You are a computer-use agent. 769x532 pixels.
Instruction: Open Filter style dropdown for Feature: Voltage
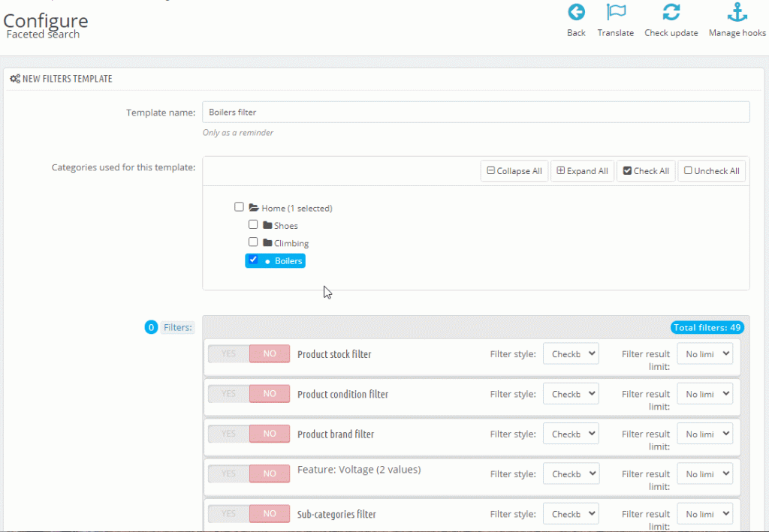coord(570,473)
